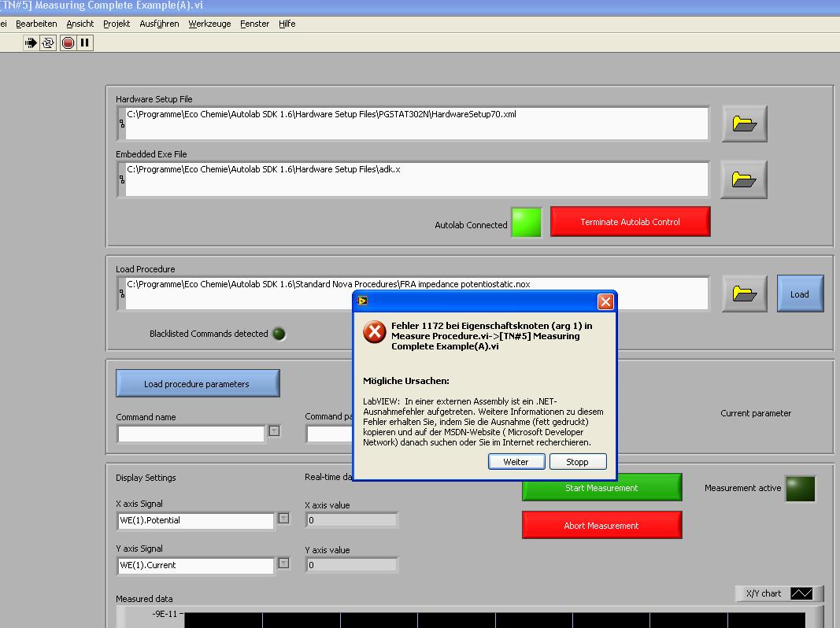Click the -9E-11 Y-axis scale value

tap(165, 614)
